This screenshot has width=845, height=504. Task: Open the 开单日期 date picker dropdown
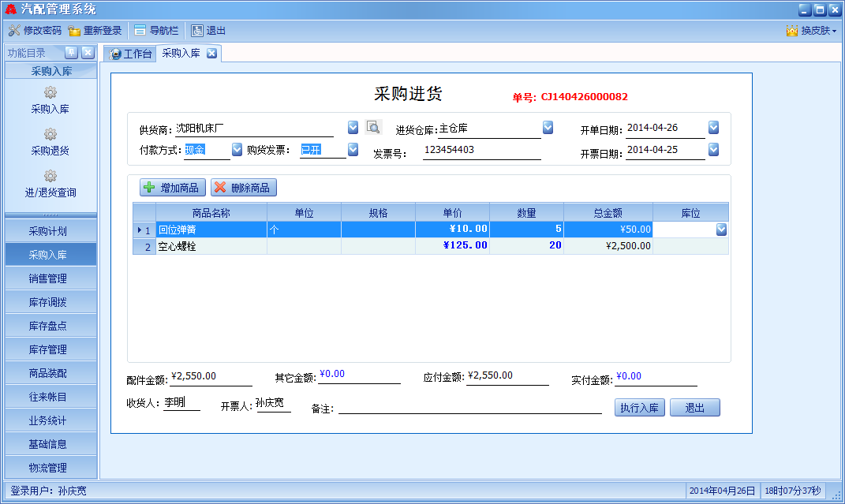click(713, 127)
